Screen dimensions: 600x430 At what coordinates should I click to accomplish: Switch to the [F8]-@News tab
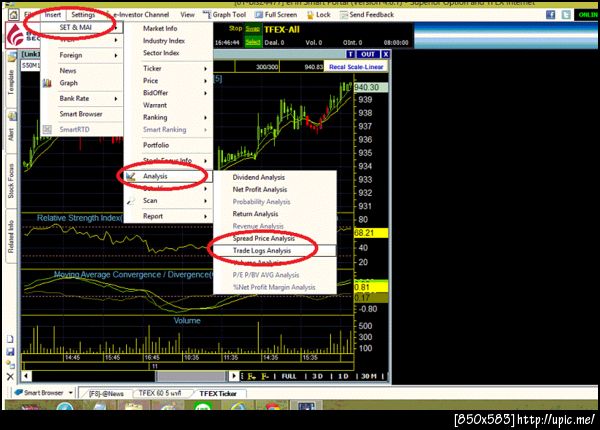(x=106, y=393)
